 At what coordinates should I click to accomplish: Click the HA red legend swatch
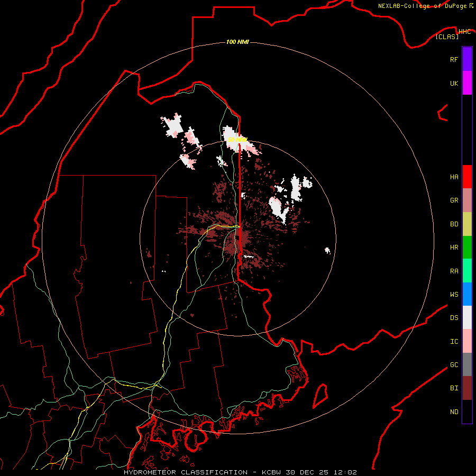[x=467, y=177]
